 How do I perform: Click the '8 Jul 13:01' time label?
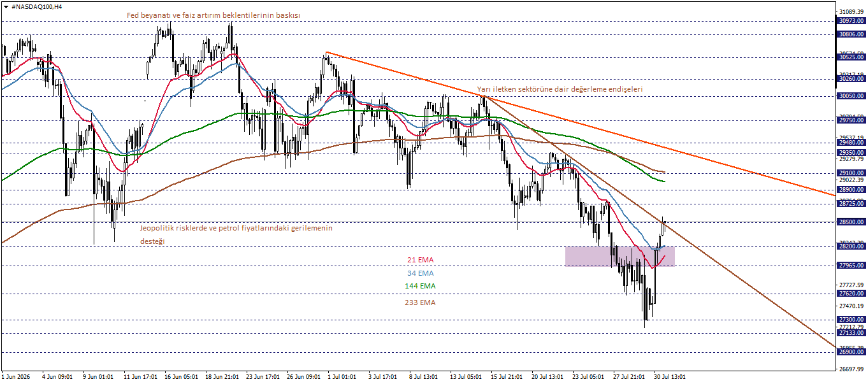point(424,376)
